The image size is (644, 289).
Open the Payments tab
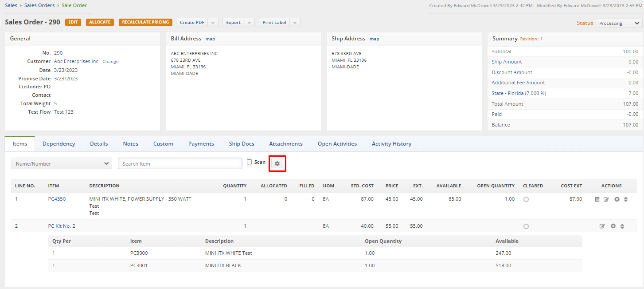point(201,144)
